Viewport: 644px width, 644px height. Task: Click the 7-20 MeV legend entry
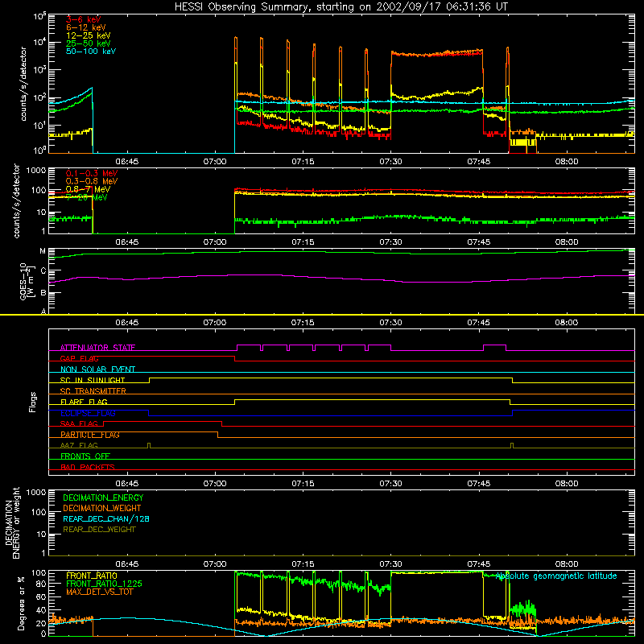click(x=87, y=197)
